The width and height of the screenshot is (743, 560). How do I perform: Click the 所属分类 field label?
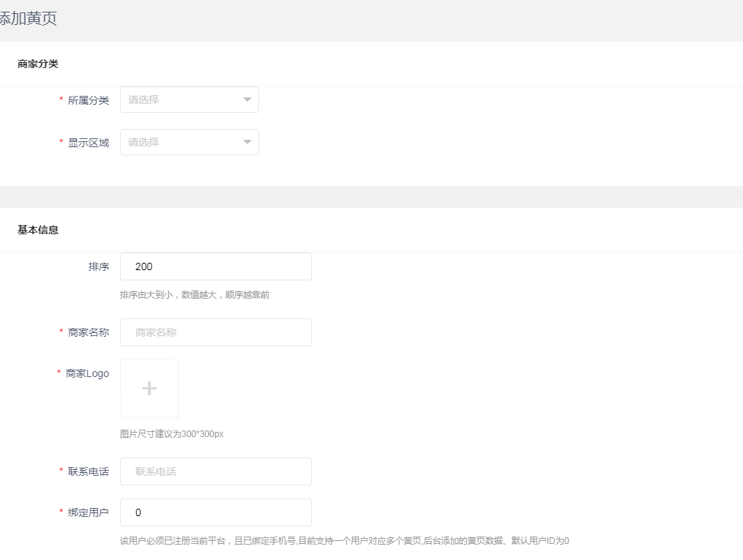click(x=88, y=100)
